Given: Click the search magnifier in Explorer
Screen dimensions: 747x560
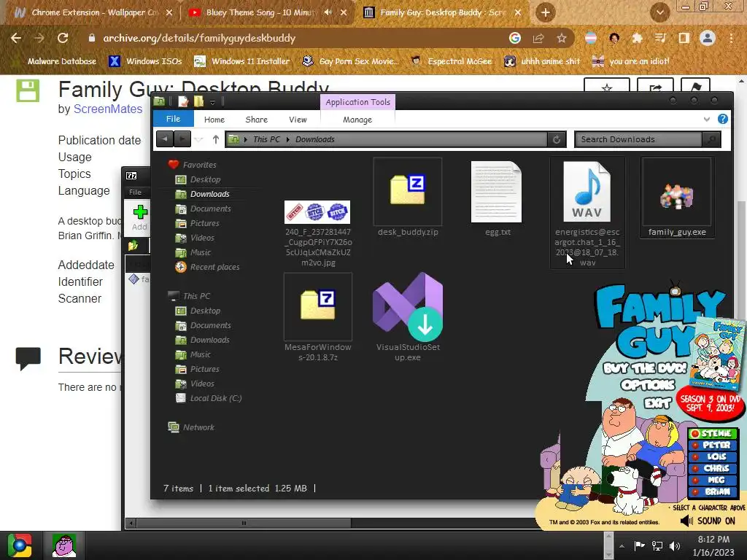Looking at the screenshot, I should 712,139.
